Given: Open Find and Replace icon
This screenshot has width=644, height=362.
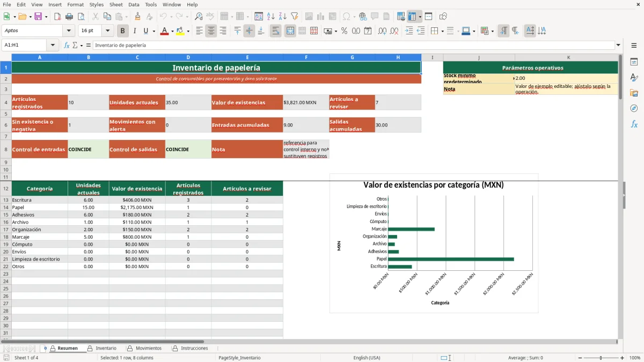Looking at the screenshot, I should [199, 17].
